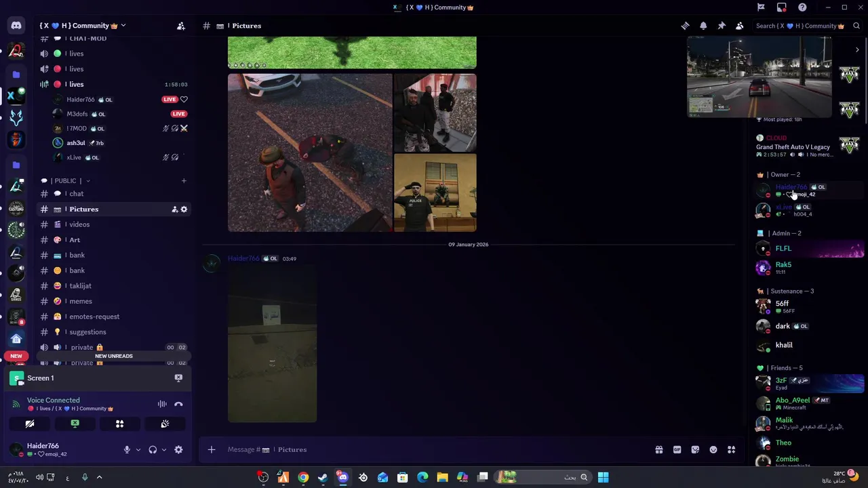Image resolution: width=868 pixels, height=488 pixels.
Task: Open User Settings gear
Action: [178, 450]
